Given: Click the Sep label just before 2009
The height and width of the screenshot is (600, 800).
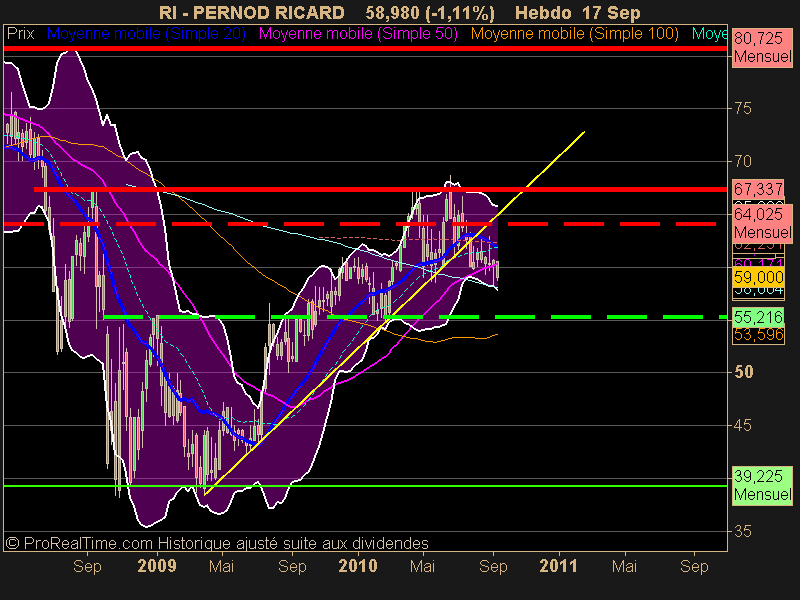Looking at the screenshot, I should point(87,566).
